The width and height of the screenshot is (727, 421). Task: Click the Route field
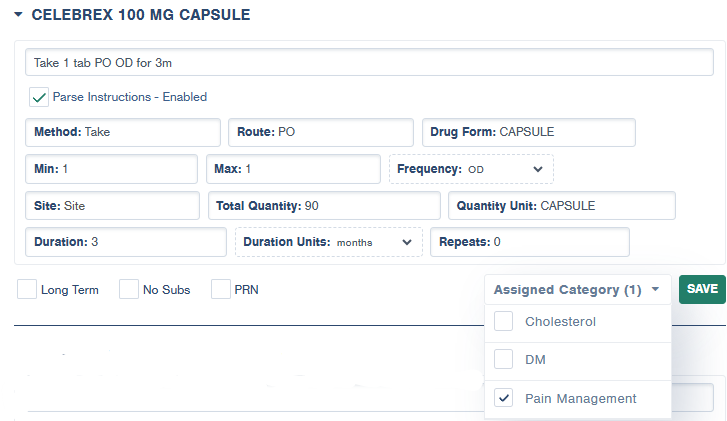[320, 132]
